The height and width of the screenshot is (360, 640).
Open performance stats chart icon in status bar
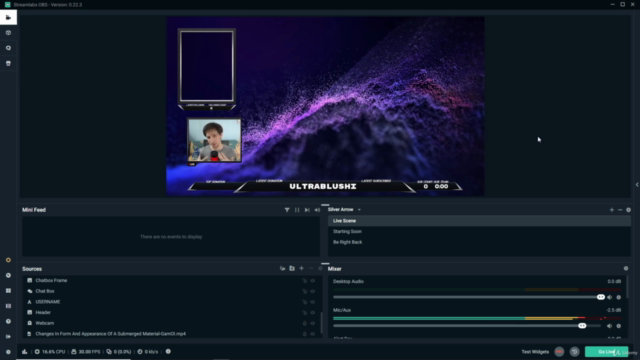click(25, 351)
